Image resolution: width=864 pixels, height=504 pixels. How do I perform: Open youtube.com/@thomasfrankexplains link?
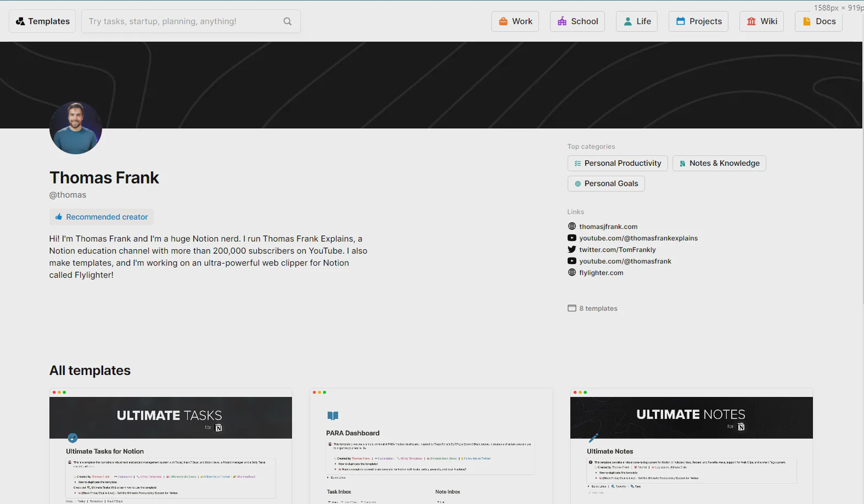pyautogui.click(x=639, y=238)
